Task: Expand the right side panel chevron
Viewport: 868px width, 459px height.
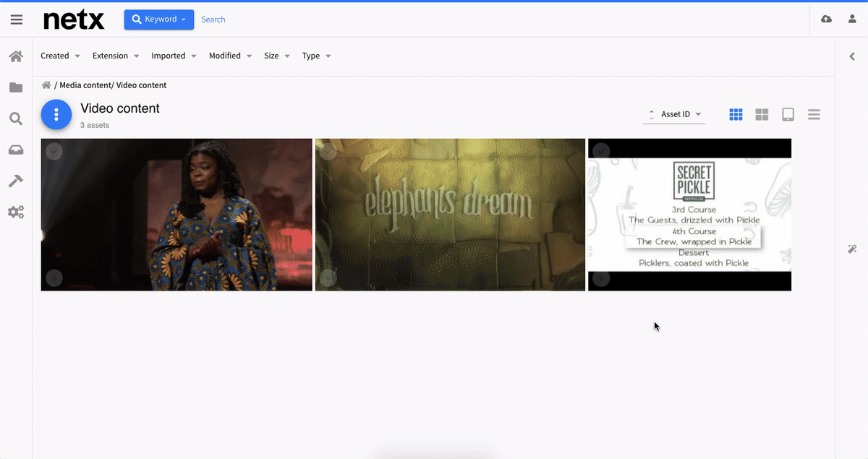Action: tap(852, 56)
